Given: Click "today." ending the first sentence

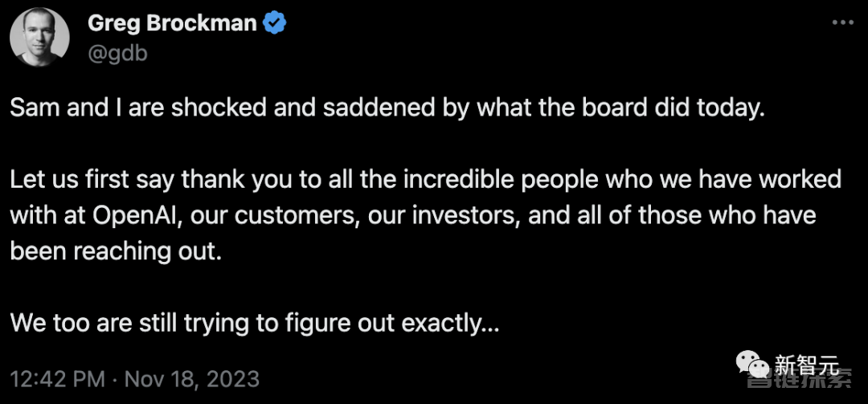Looking at the screenshot, I should click(731, 109).
